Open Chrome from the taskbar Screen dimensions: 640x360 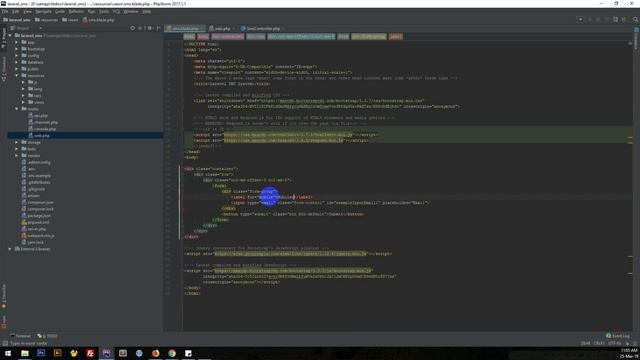(x=172, y=353)
